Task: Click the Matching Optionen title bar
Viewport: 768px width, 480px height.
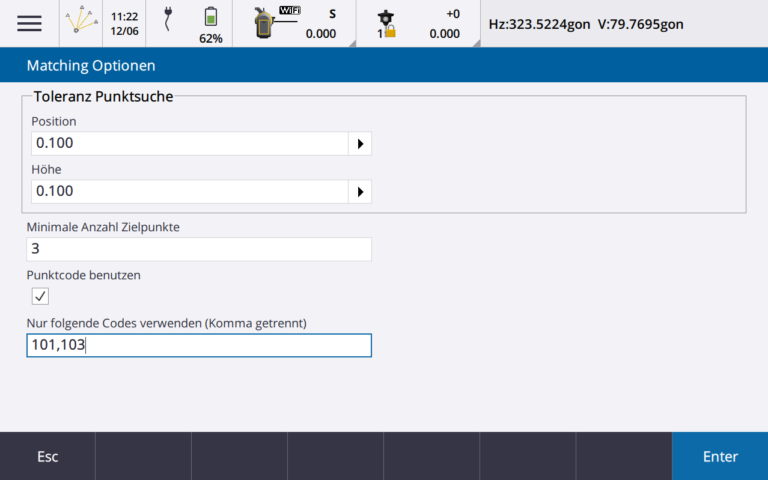Action: (384, 65)
